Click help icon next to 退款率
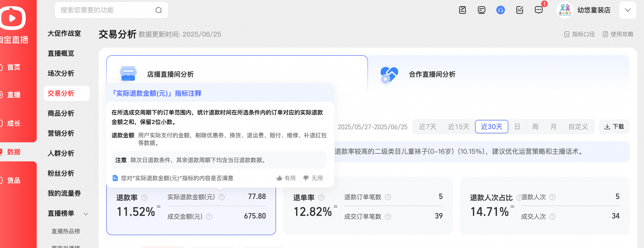The image size is (644, 248). [144, 198]
